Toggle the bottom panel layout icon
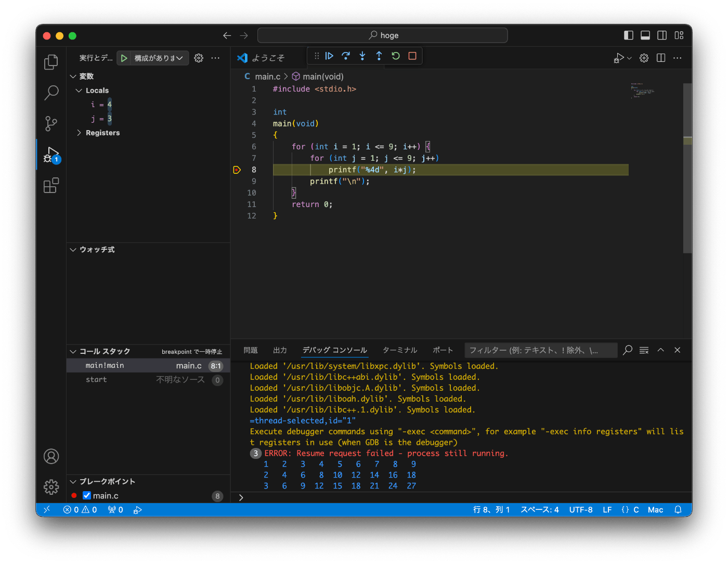The height and width of the screenshot is (564, 728). (x=645, y=35)
